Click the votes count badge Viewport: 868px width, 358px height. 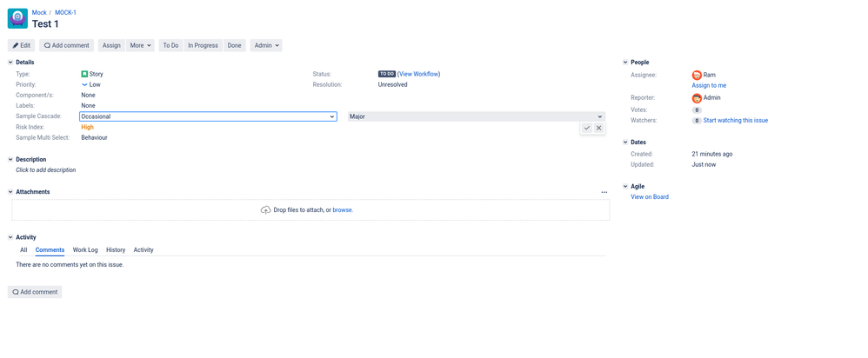tap(697, 110)
